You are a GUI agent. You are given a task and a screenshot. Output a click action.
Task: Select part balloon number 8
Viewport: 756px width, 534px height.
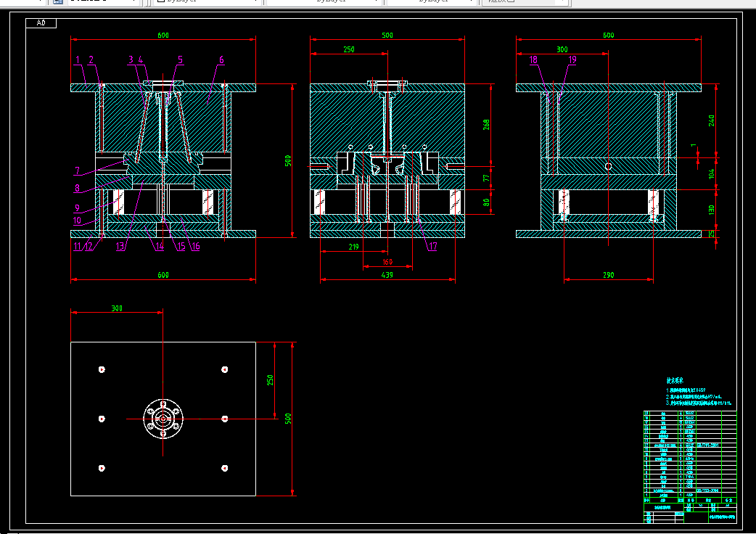coord(77,188)
